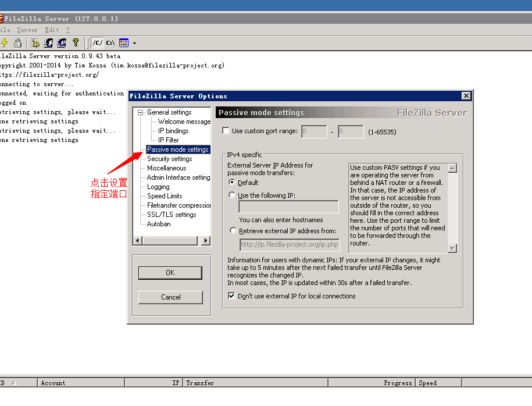Click the port range start field
This screenshot has height=406, width=532.
coord(314,131)
